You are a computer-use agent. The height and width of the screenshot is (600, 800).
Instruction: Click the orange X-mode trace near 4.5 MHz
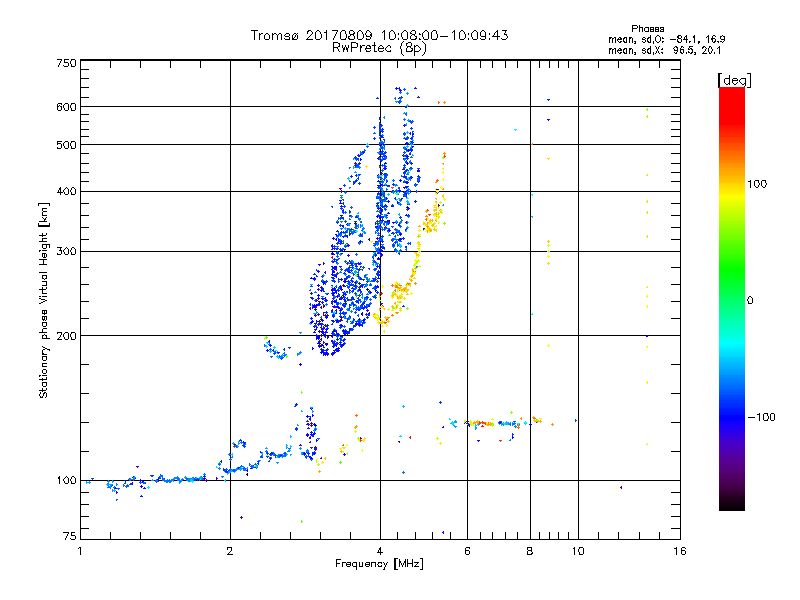(x=401, y=293)
